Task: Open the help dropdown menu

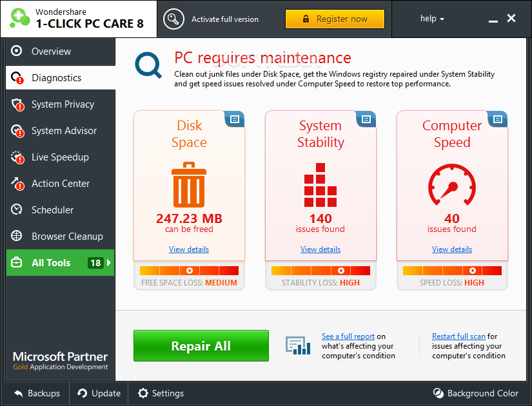Action: click(x=432, y=19)
